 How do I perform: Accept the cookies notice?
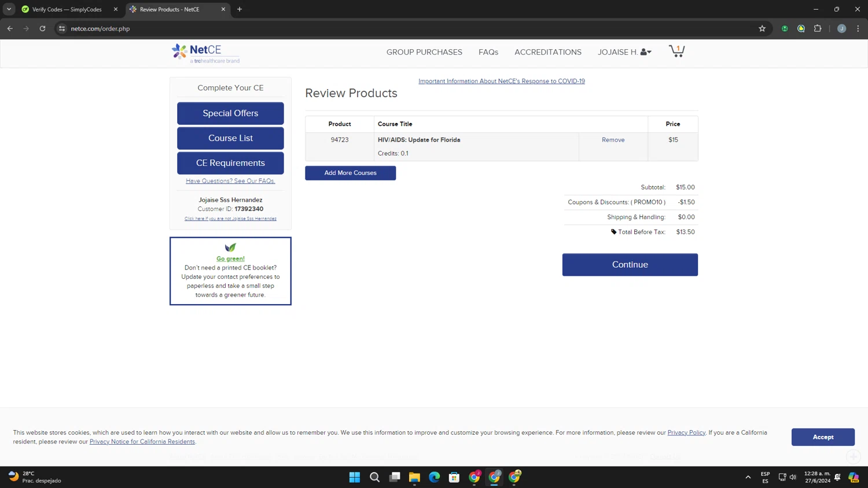[x=823, y=437]
